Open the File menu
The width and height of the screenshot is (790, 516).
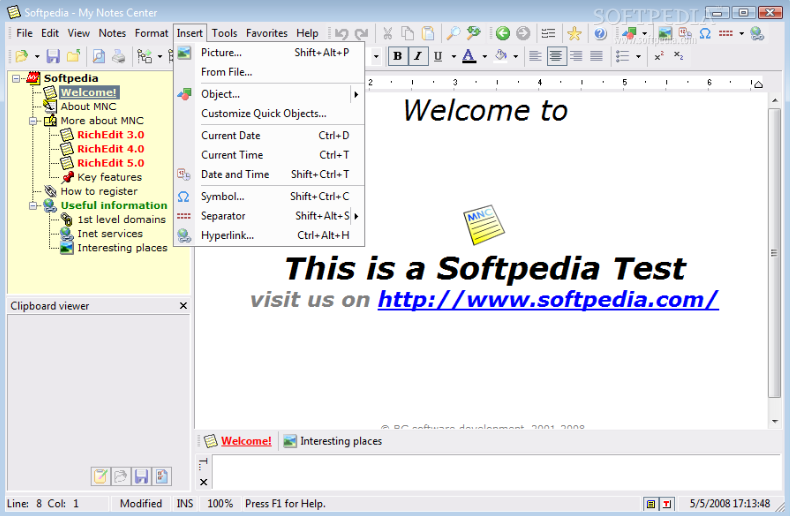coord(24,33)
